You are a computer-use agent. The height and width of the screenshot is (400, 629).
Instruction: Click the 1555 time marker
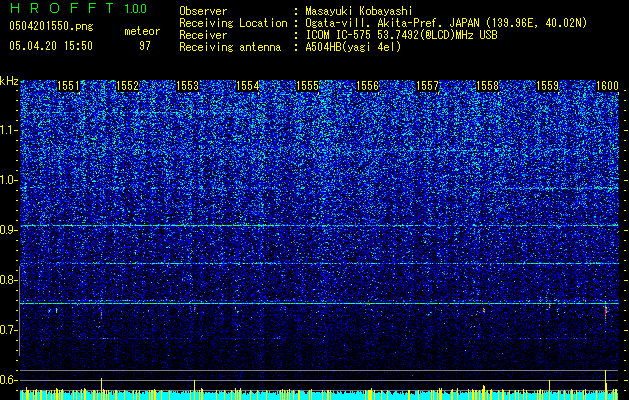308,86
